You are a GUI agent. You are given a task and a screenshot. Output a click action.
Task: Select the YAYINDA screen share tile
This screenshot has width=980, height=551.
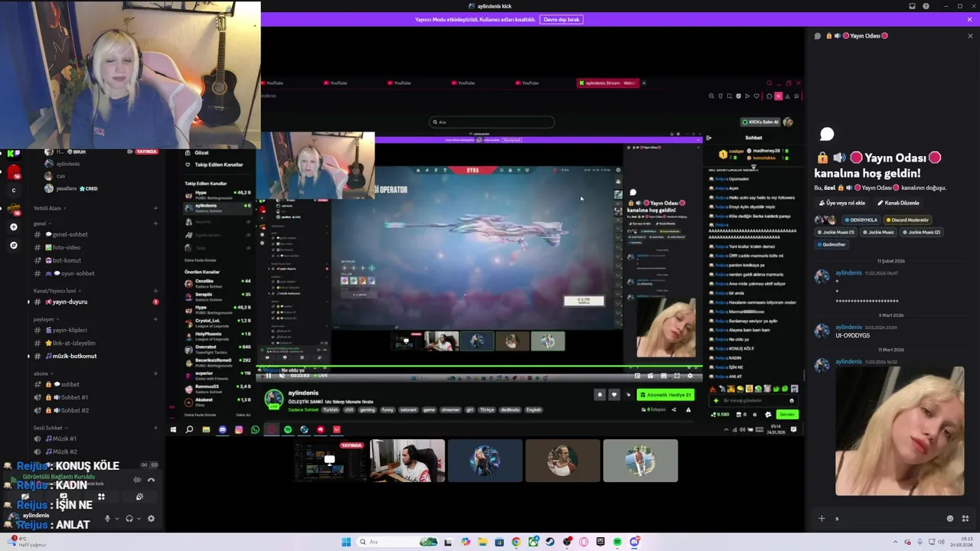click(x=329, y=461)
